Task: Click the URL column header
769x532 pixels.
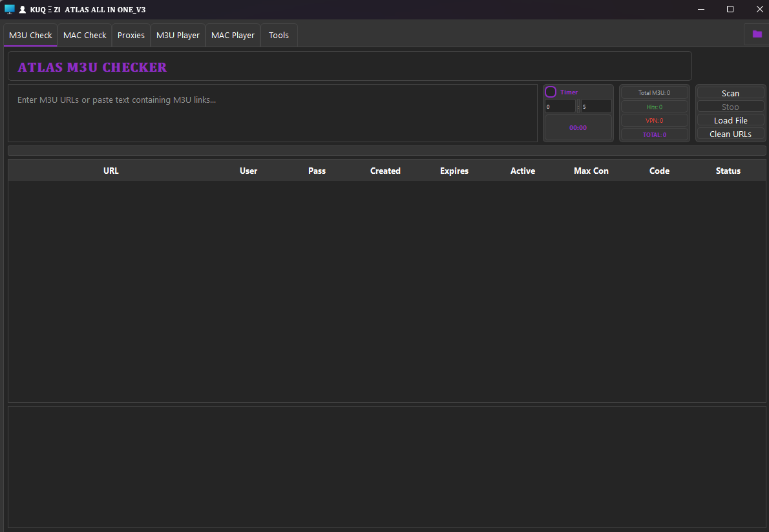Action: 111,171
